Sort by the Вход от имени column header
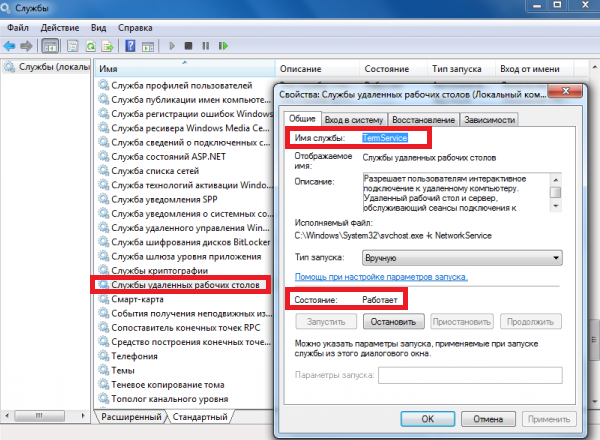 click(x=534, y=69)
